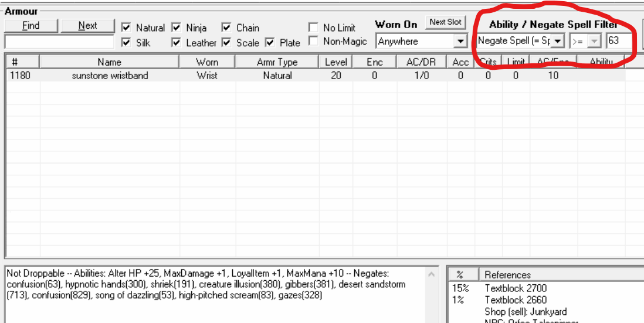
Task: Click the Find button
Action: click(x=30, y=25)
